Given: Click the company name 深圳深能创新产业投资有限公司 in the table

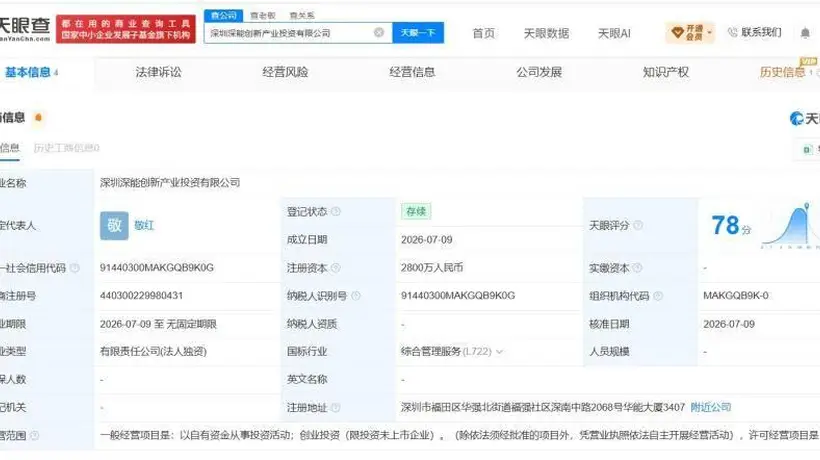Looking at the screenshot, I should (x=170, y=182).
